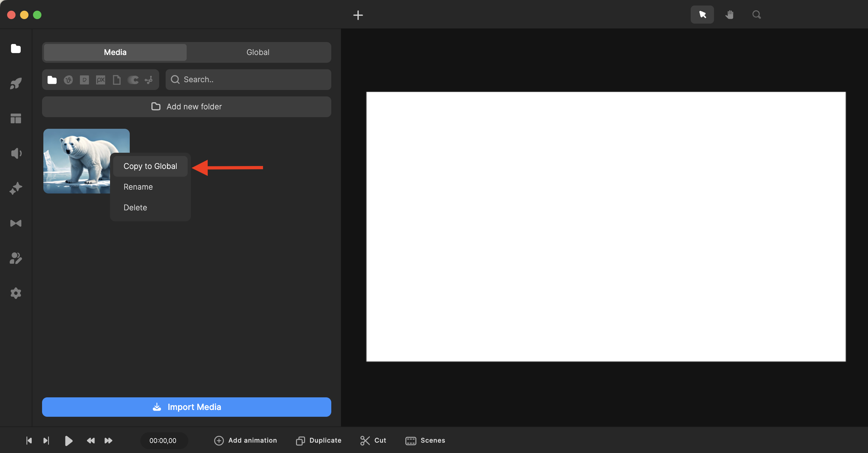Click the white canvas preview area
868x453 pixels.
[x=606, y=226]
